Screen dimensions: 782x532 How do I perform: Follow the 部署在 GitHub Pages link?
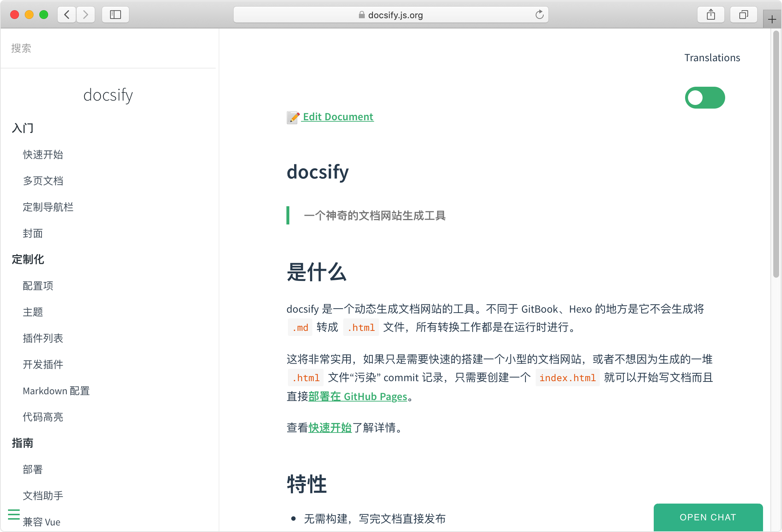click(x=357, y=396)
